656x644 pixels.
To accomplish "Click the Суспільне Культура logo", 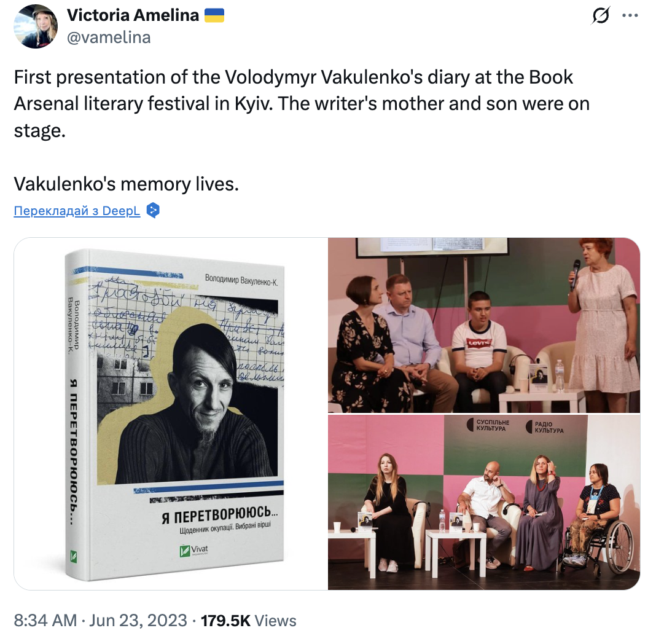I will pyautogui.click(x=488, y=425).
